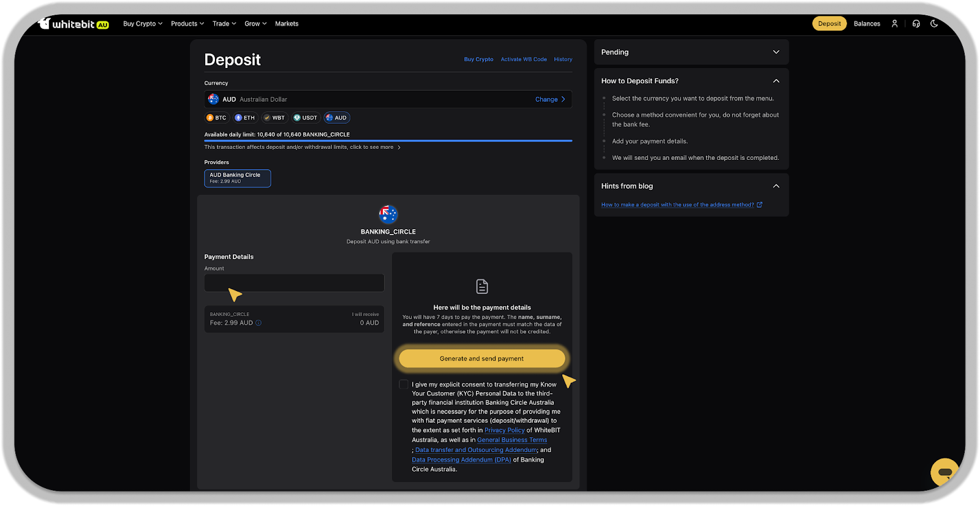
Task: Click the headset support icon
Action: tap(916, 23)
